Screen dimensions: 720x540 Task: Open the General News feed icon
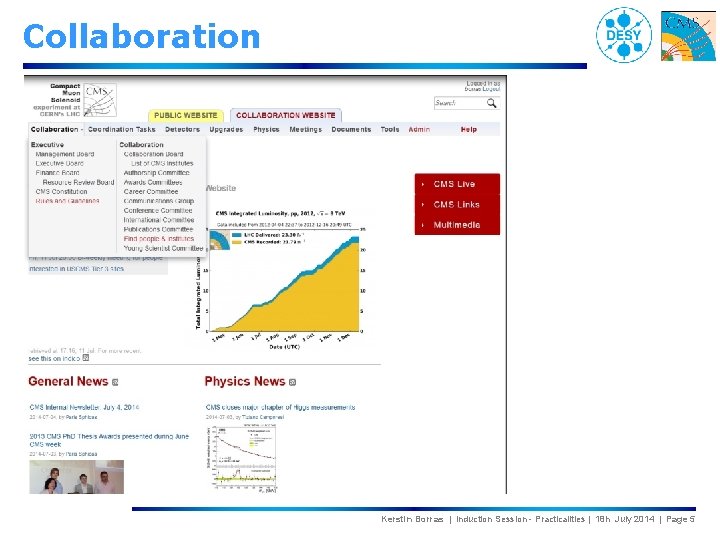pos(115,382)
